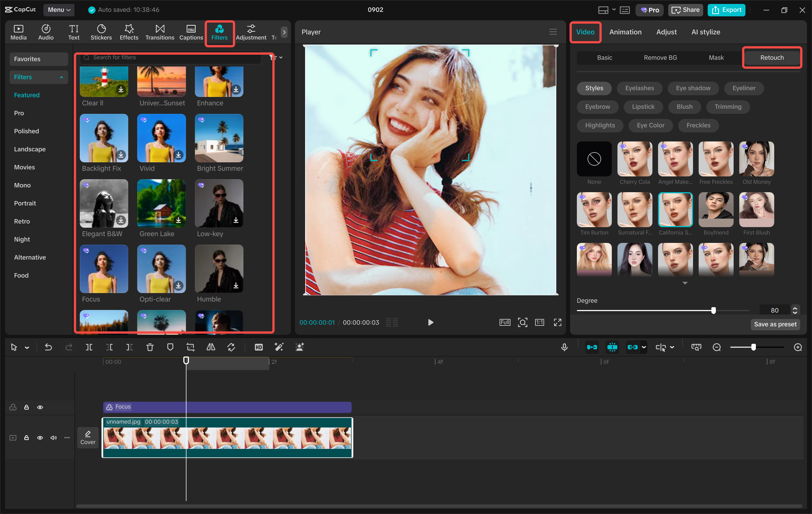The height and width of the screenshot is (514, 812).
Task: Click the Save as preset button
Action: pyautogui.click(x=775, y=324)
